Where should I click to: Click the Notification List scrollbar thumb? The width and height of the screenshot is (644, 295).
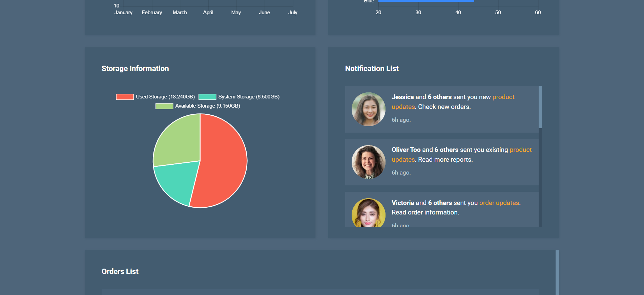point(540,107)
